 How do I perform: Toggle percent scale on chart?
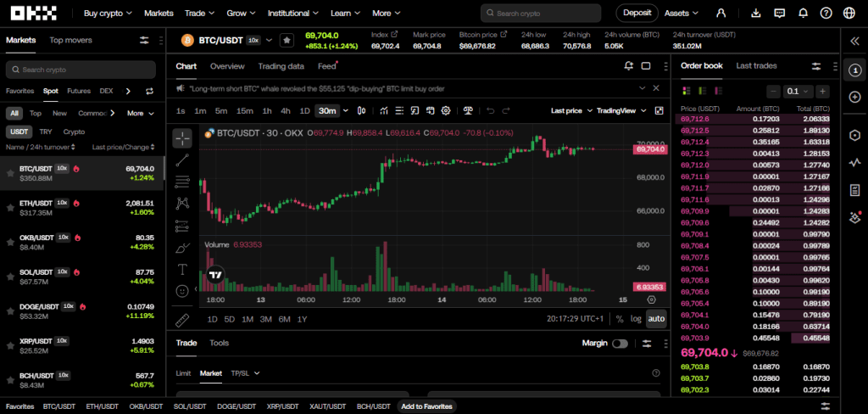[x=620, y=319]
